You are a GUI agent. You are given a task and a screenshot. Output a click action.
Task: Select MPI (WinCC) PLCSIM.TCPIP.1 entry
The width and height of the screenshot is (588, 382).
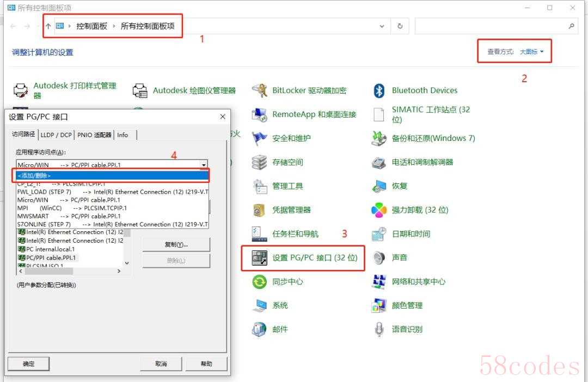pyautogui.click(x=112, y=208)
